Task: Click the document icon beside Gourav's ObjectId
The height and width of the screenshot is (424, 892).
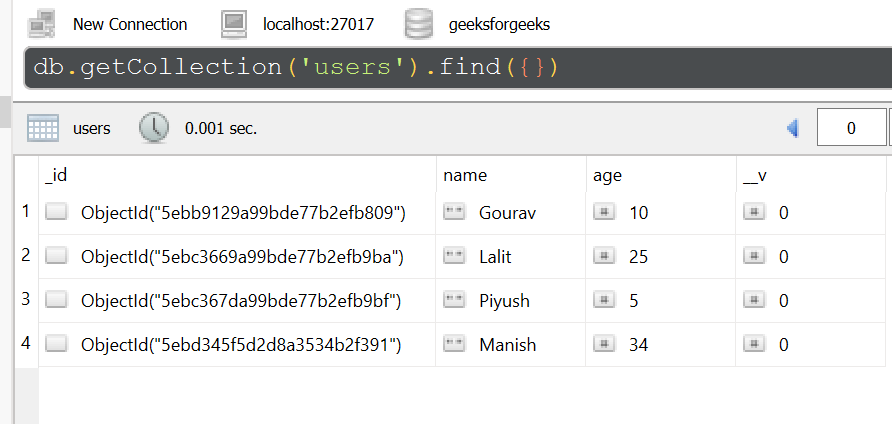Action: 57,212
